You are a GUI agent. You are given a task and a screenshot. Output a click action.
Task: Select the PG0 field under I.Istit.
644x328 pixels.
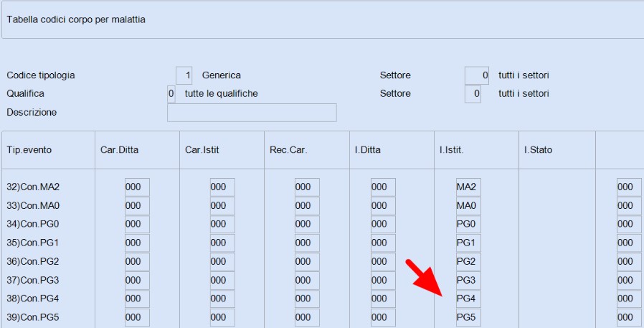[468, 224]
